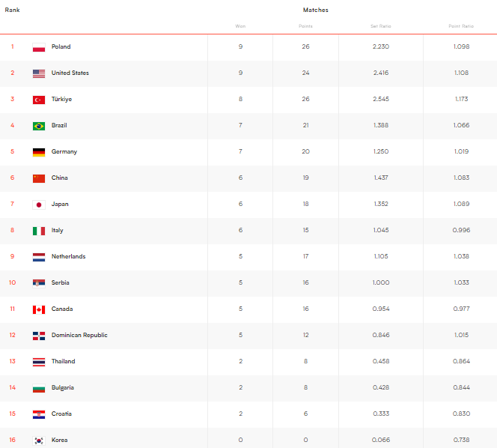The height and width of the screenshot is (448, 497).
Task: Sort by the Won column header
Action: coord(240,26)
